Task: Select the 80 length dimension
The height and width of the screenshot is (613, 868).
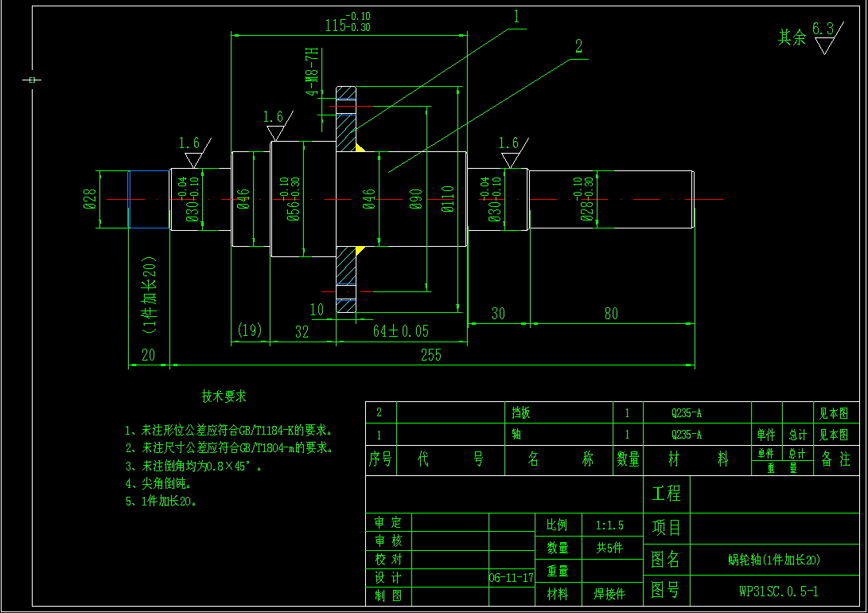Action: (610, 314)
